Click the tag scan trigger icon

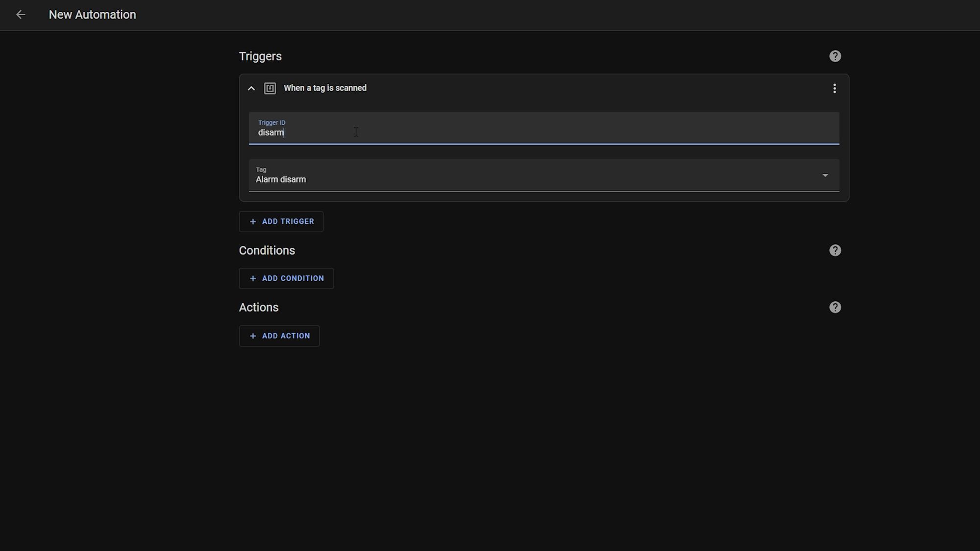[269, 88]
